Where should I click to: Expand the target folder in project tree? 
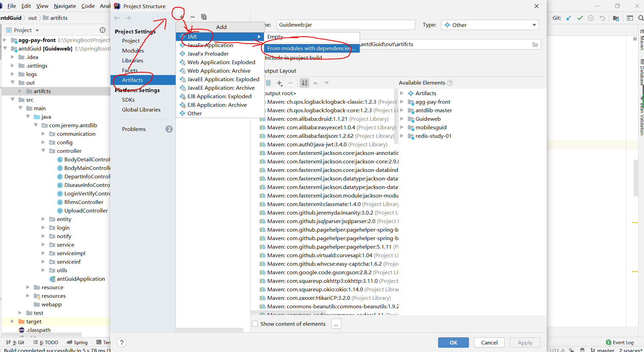click(x=13, y=321)
